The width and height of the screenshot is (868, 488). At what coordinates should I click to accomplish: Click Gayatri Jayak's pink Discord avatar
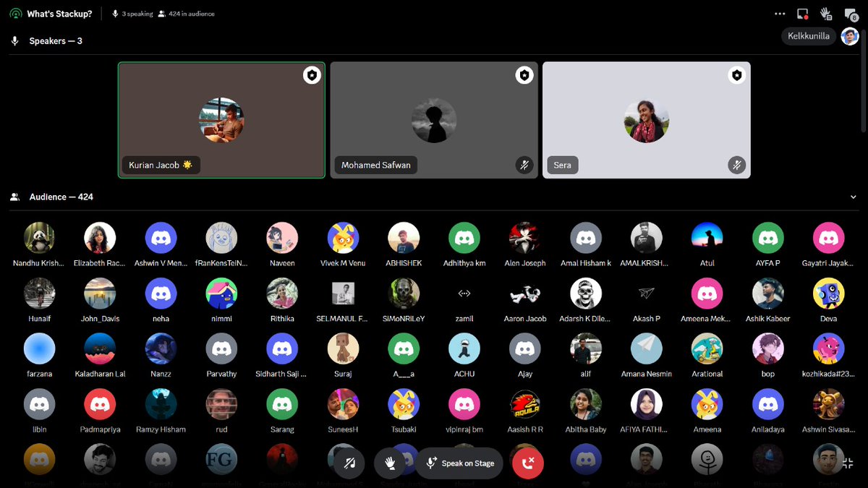click(x=829, y=237)
